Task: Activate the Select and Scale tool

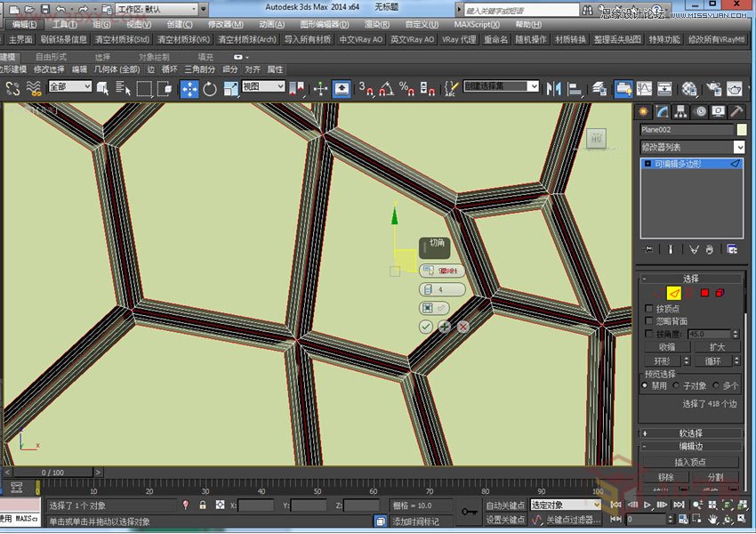Action: point(231,89)
